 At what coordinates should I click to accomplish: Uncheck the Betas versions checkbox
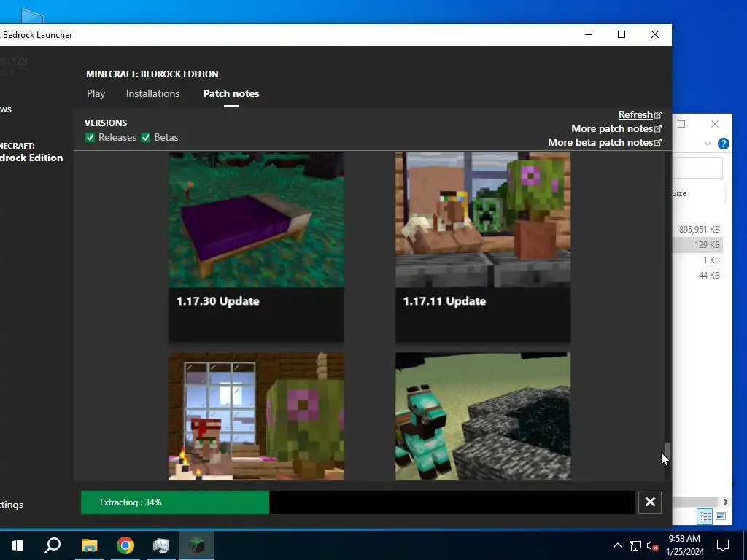point(146,138)
